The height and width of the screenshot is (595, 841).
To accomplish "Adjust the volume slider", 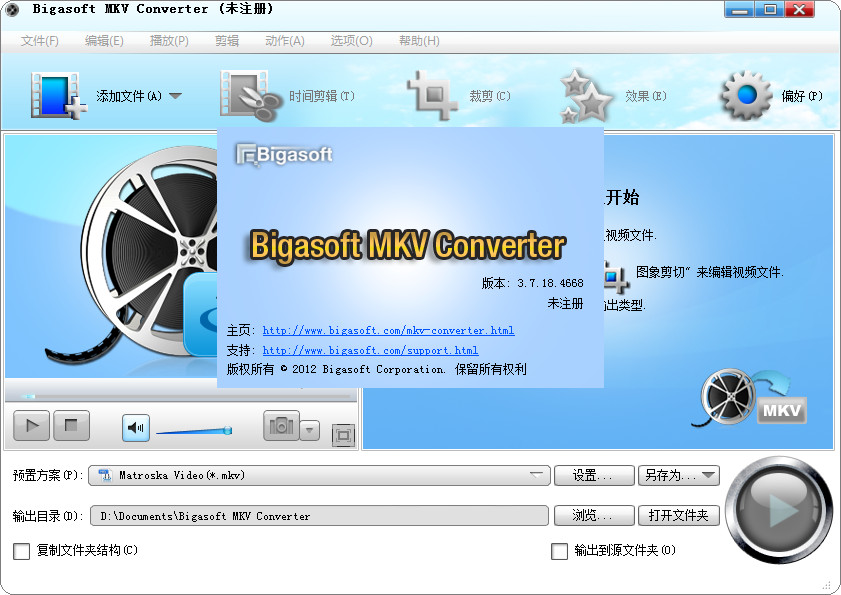I will click(x=194, y=430).
